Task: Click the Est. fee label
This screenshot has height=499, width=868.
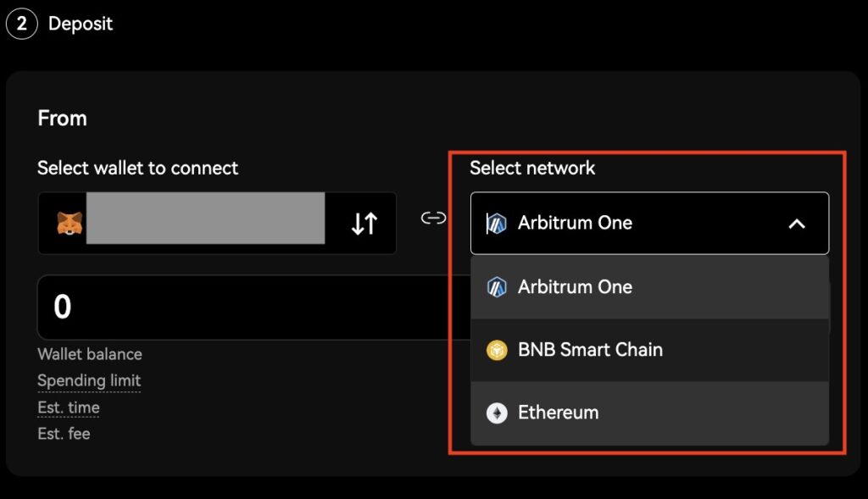Action: point(64,434)
